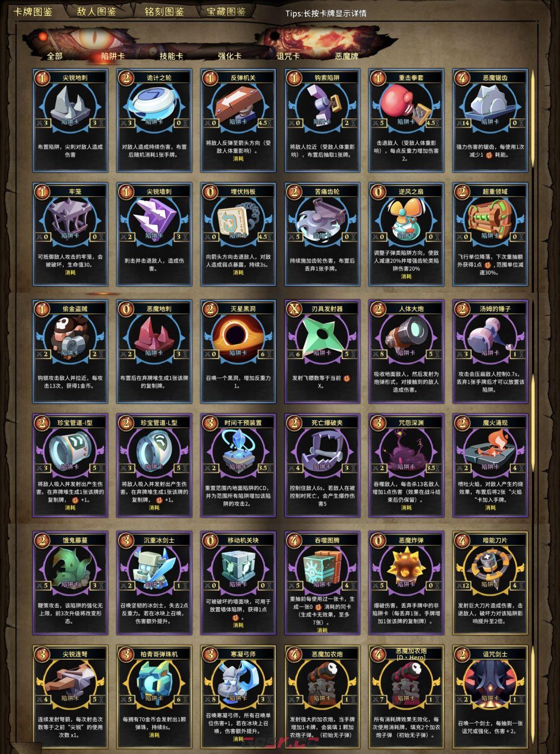The height and width of the screenshot is (754, 560).
Task: Select the 恶魔牌 filter
Action: [347, 56]
